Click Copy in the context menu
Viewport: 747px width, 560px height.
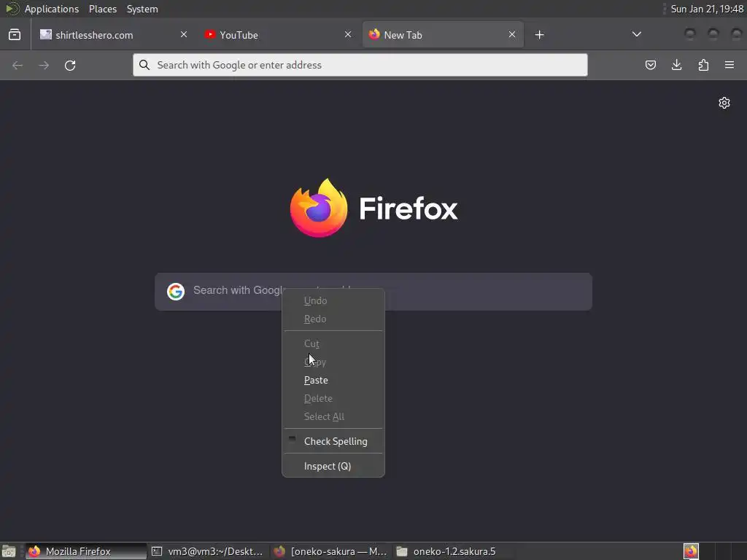coord(333,362)
